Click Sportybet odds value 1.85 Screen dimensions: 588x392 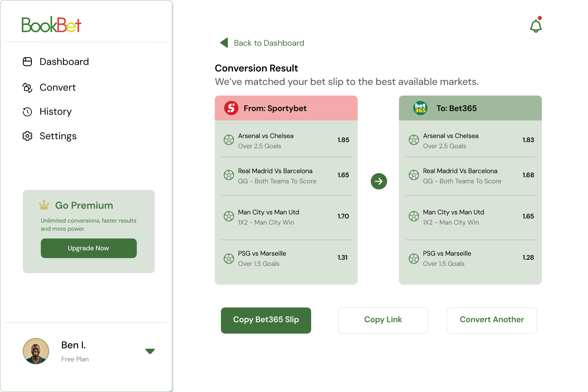click(x=343, y=140)
